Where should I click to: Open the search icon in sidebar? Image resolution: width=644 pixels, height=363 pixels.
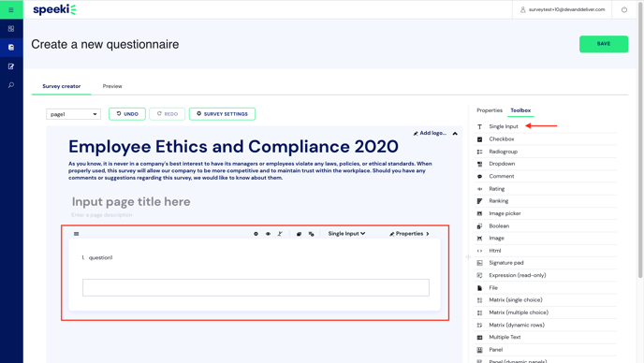pyautogui.click(x=11, y=85)
